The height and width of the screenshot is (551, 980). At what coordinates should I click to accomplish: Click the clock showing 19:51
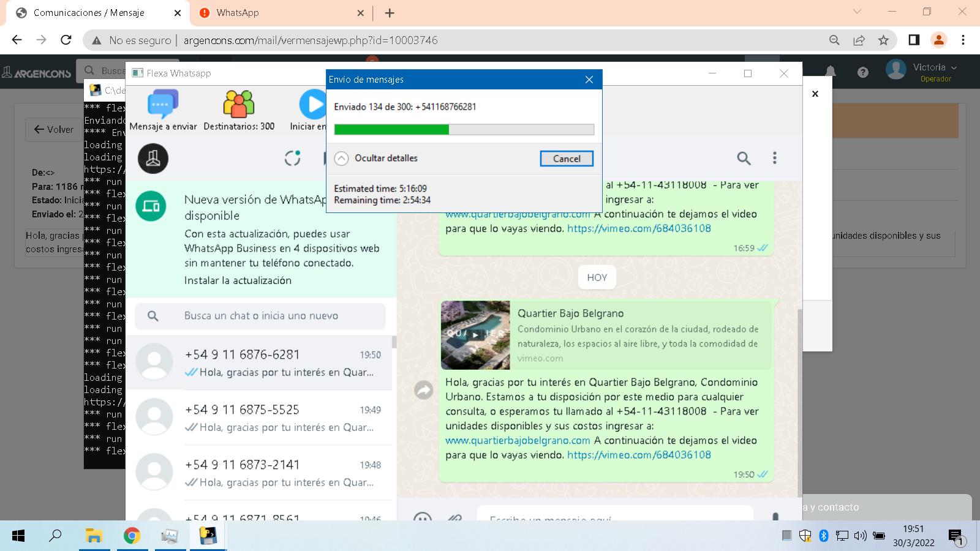(913, 529)
